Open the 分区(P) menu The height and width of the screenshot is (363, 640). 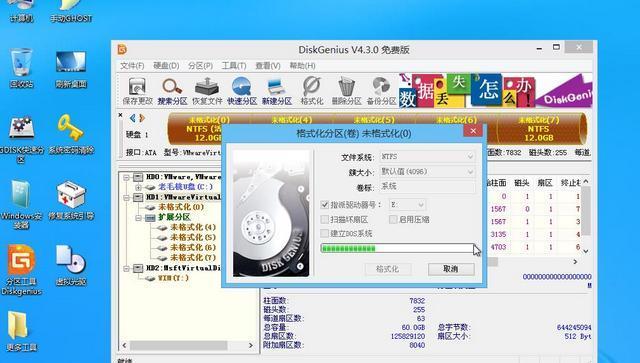200,66
